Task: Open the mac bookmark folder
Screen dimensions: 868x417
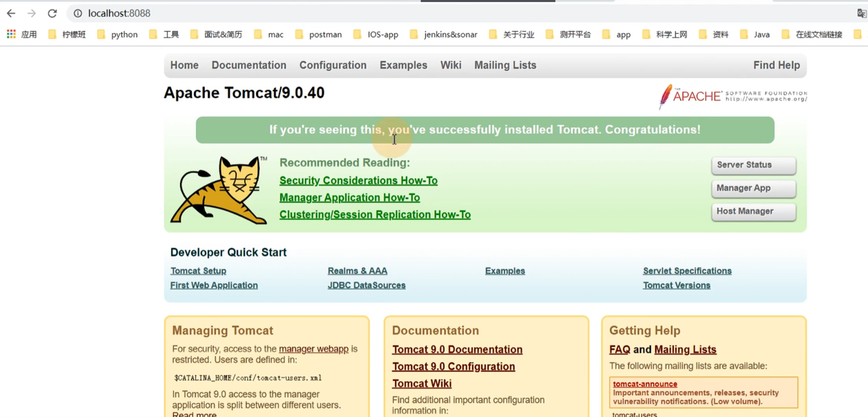Action: tap(269, 34)
